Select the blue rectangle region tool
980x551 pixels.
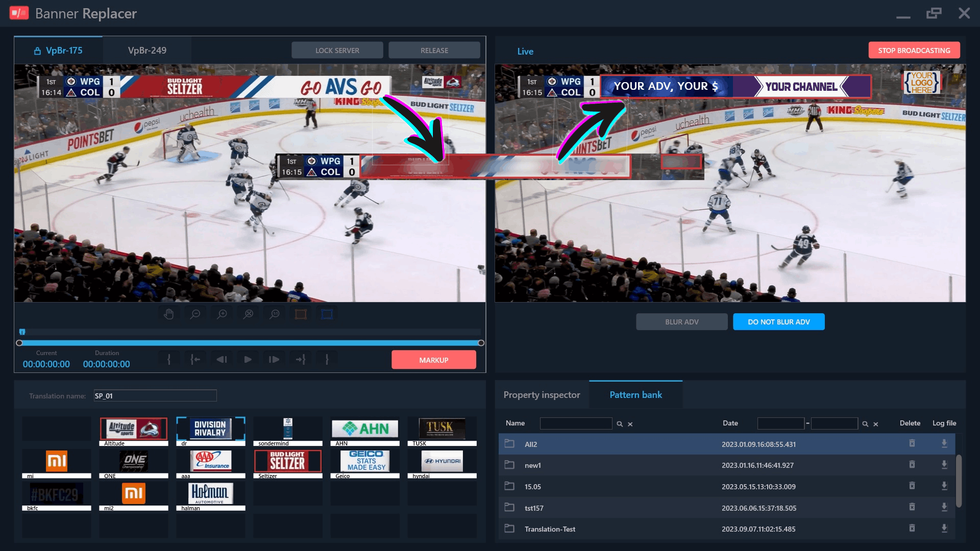tap(327, 314)
